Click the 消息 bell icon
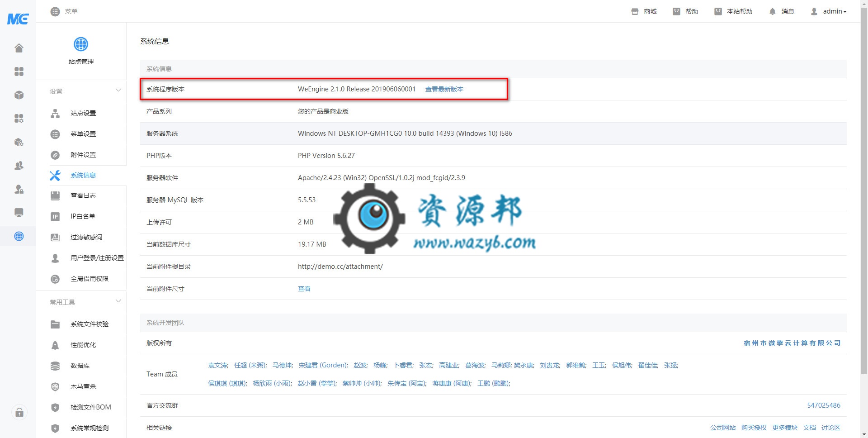The image size is (868, 438). tap(773, 11)
